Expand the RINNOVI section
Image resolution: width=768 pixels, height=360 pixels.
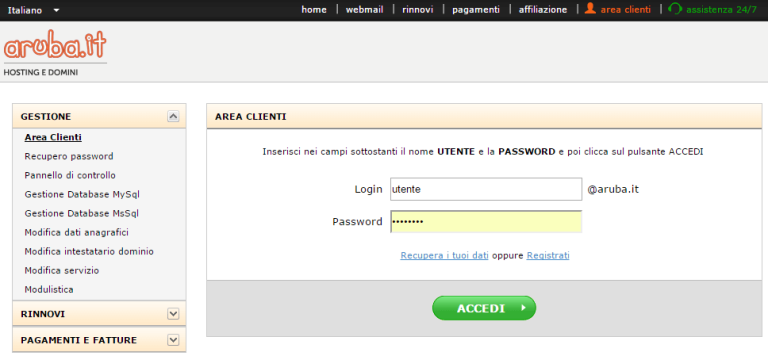tap(173, 313)
